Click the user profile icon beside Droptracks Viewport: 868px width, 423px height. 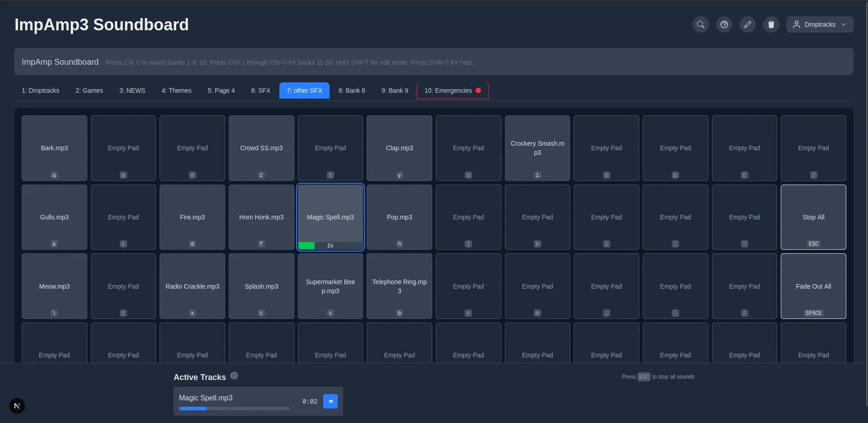point(796,24)
